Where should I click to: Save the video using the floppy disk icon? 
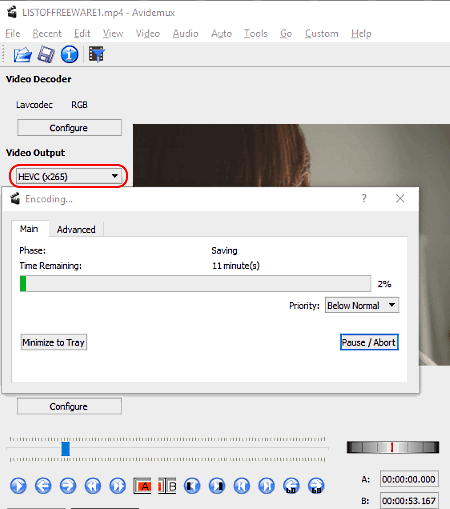point(46,55)
